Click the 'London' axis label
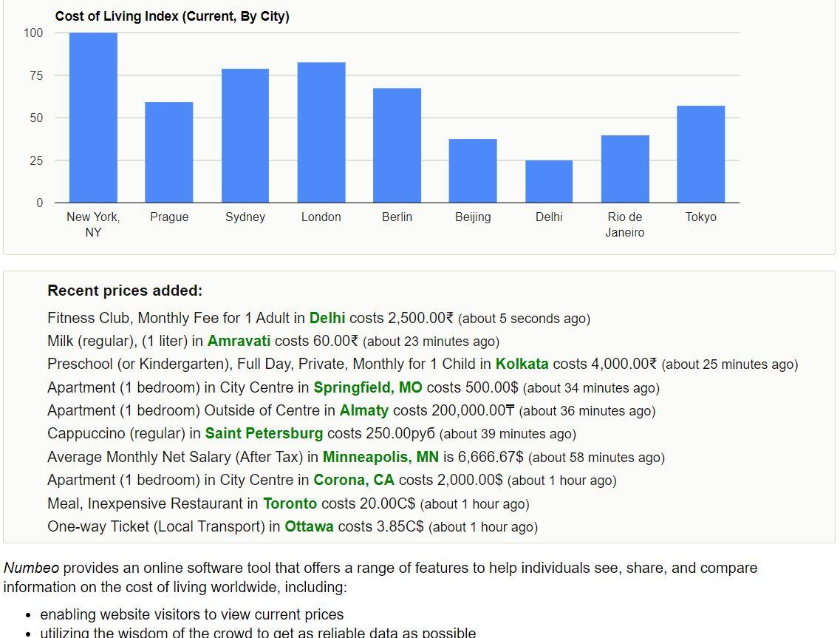The image size is (840, 638). [x=321, y=217]
